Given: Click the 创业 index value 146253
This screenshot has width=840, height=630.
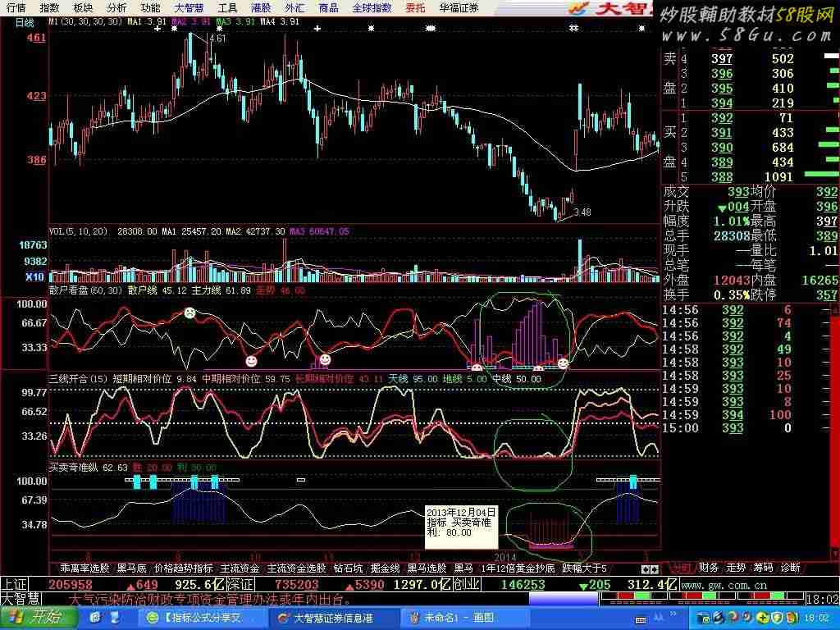Looking at the screenshot, I should (523, 585).
